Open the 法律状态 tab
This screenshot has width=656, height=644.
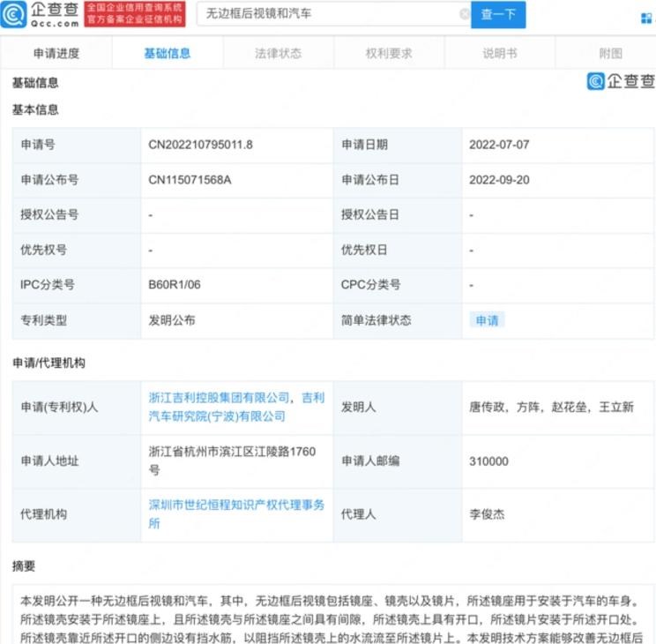[279, 53]
